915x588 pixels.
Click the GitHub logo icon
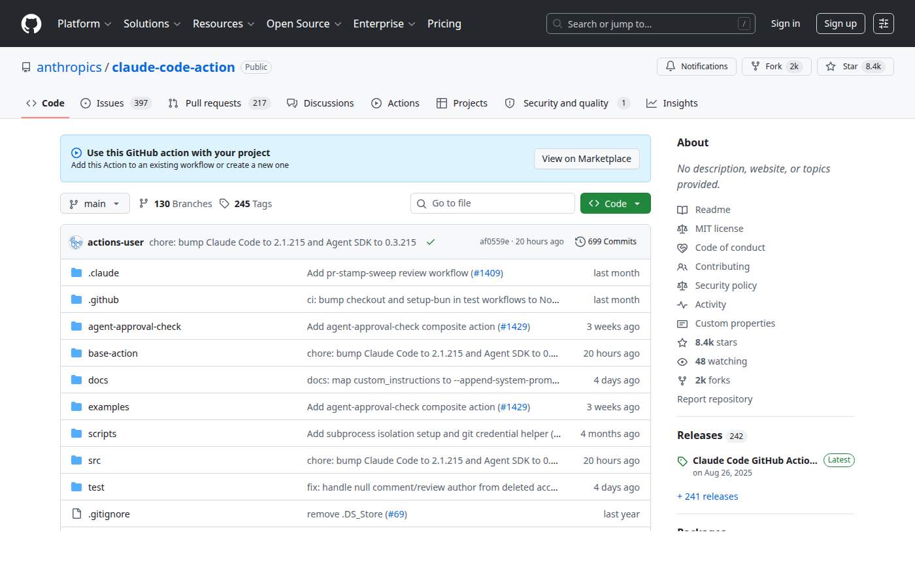(x=31, y=24)
